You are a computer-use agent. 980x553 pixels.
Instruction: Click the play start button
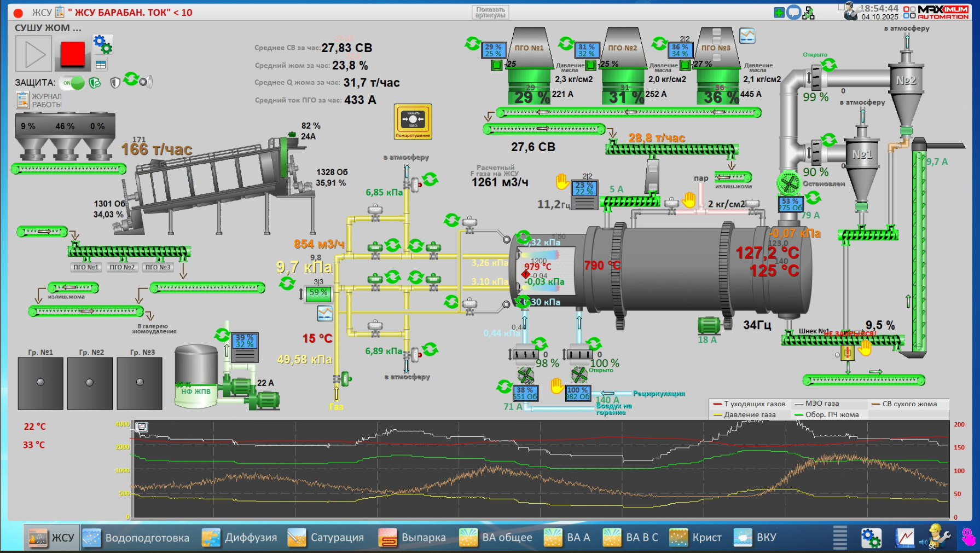tap(34, 54)
